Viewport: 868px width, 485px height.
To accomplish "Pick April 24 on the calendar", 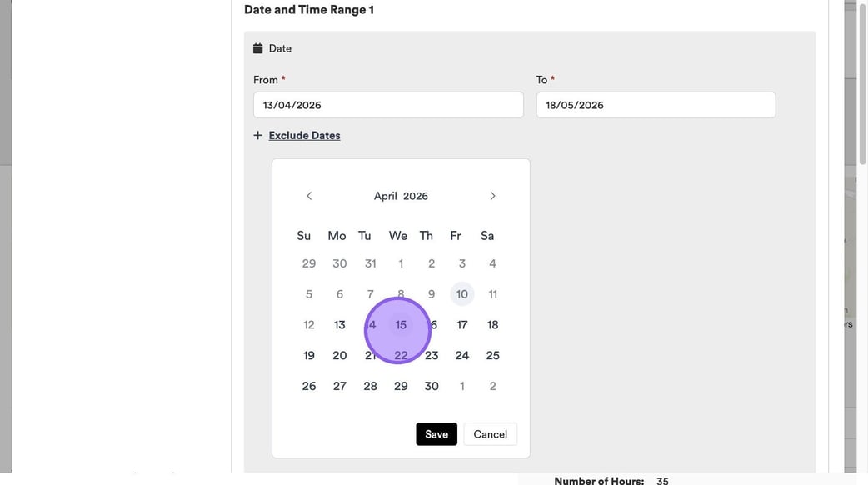I will pos(462,356).
